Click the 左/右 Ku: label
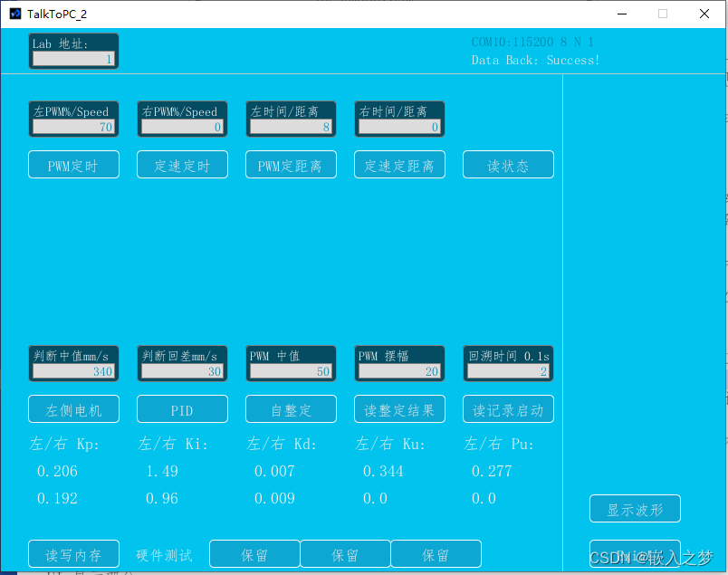728x575 pixels. tap(390, 444)
